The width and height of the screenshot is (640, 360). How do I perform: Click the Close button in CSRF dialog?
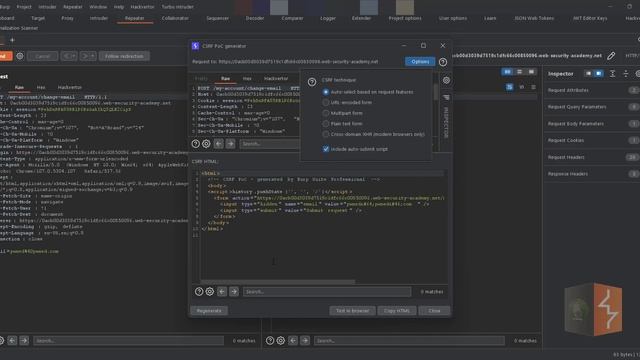(x=434, y=311)
